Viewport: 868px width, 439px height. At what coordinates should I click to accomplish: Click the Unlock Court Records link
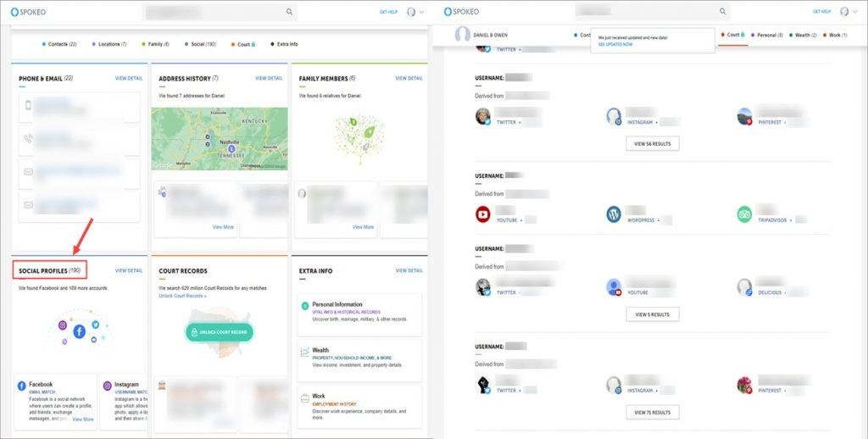click(x=183, y=296)
